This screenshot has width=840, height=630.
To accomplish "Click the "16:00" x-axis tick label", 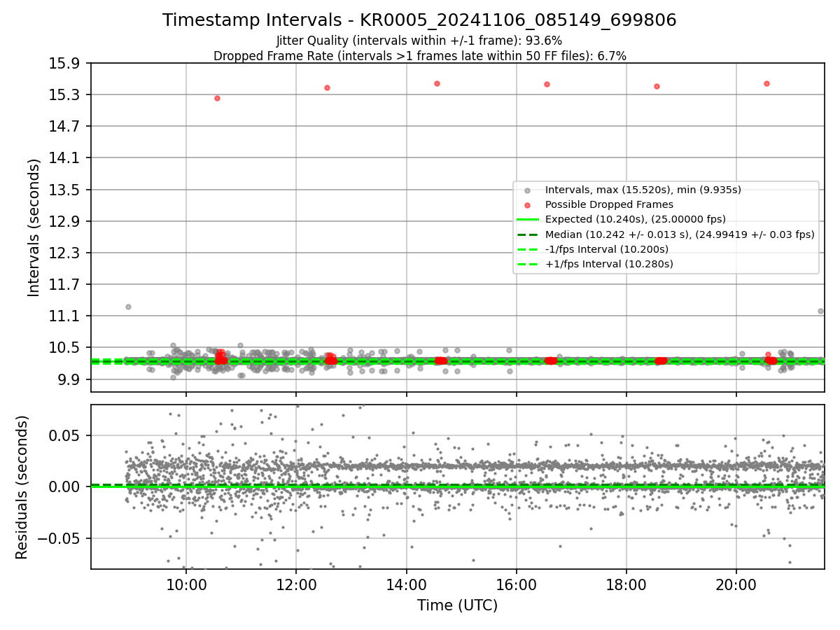I will (516, 584).
